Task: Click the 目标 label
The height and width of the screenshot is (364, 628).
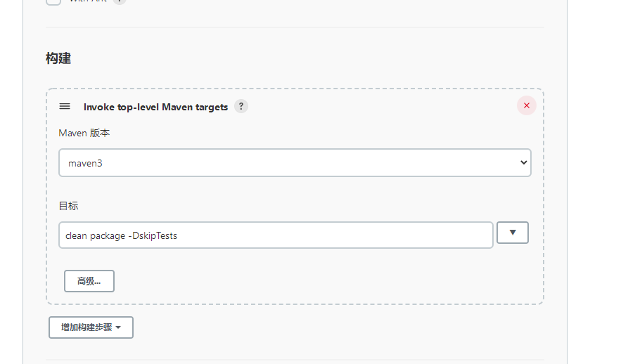Action: 68,206
